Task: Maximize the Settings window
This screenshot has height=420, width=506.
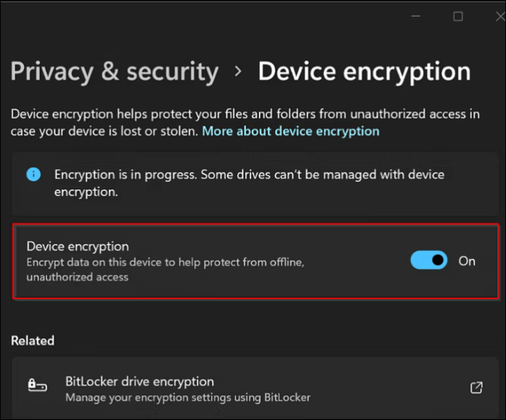Action: 458,16
